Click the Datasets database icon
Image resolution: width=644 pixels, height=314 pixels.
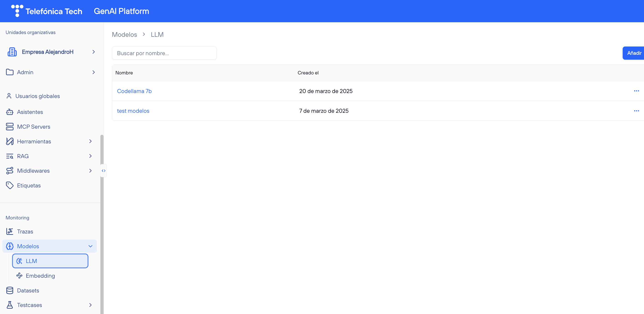click(10, 290)
